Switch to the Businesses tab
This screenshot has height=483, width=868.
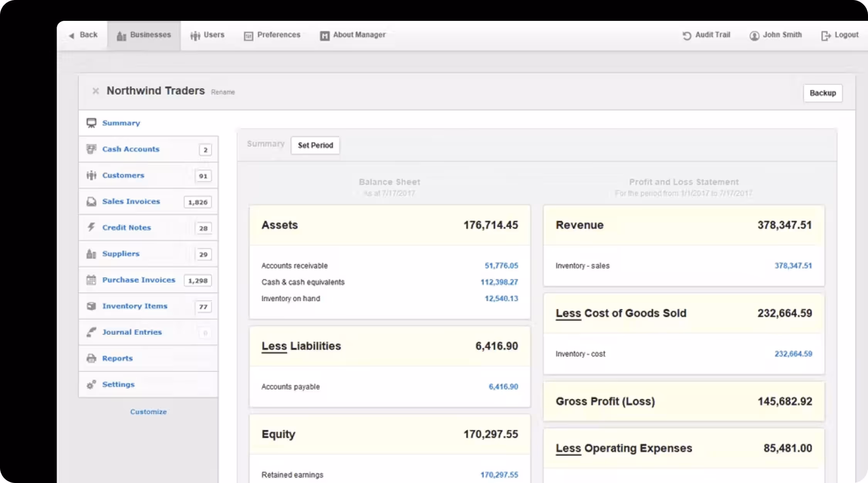click(x=144, y=35)
